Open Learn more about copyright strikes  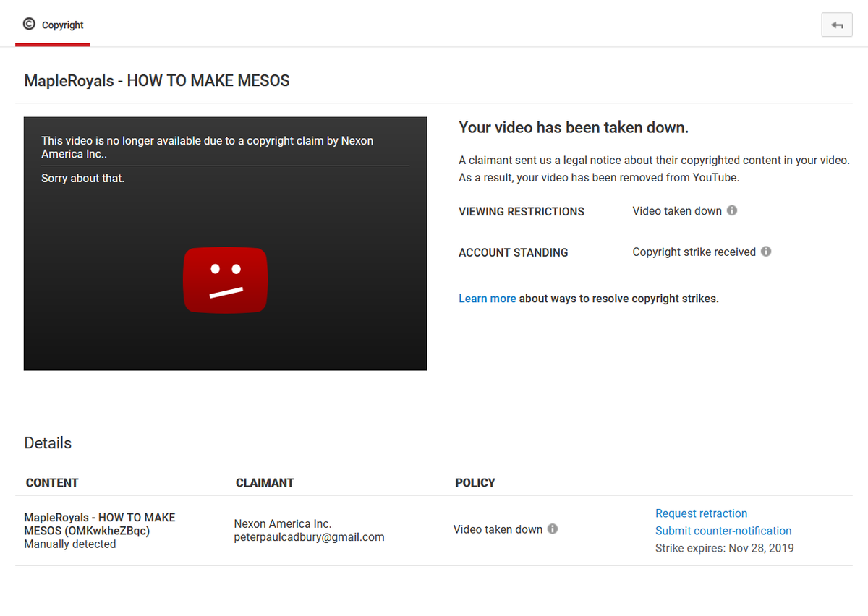click(x=488, y=299)
